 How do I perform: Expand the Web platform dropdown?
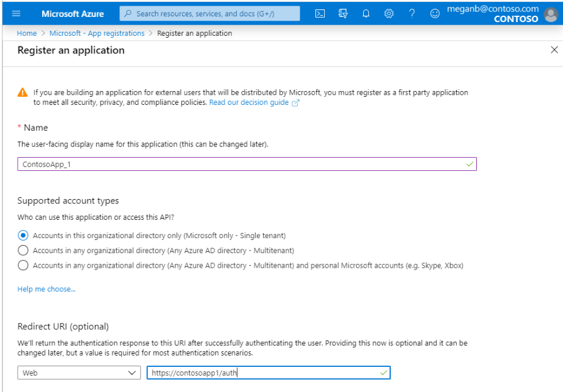click(x=79, y=373)
